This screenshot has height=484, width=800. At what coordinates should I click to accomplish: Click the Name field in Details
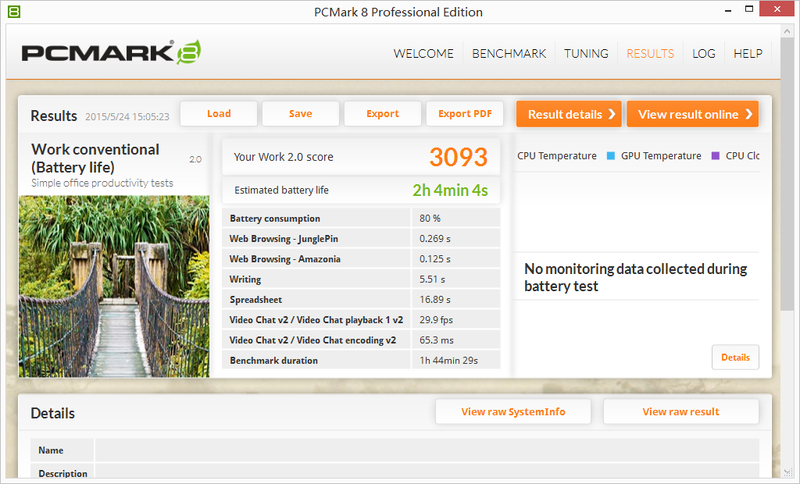point(427,450)
